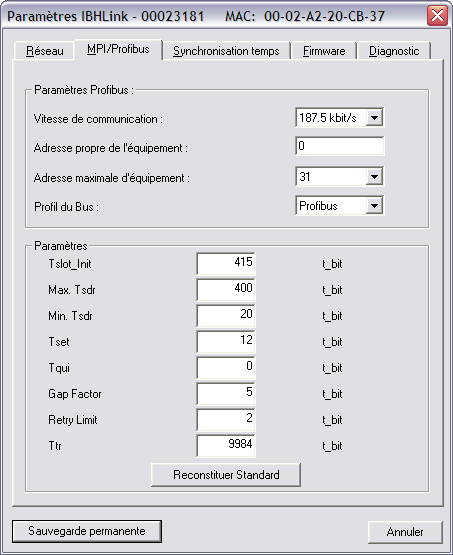This screenshot has height=555, width=453.
Task: Click the Tslot_Init value field
Action: (226, 263)
